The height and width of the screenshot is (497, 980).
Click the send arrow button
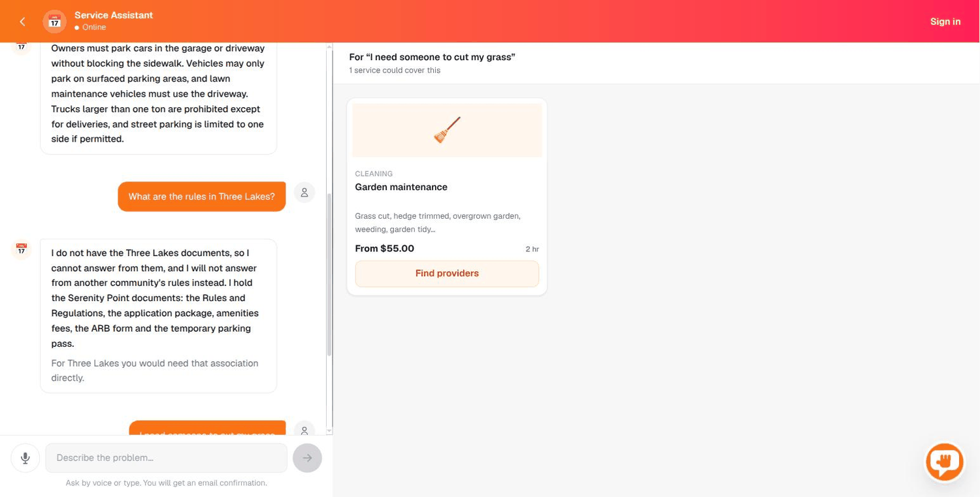pos(307,458)
